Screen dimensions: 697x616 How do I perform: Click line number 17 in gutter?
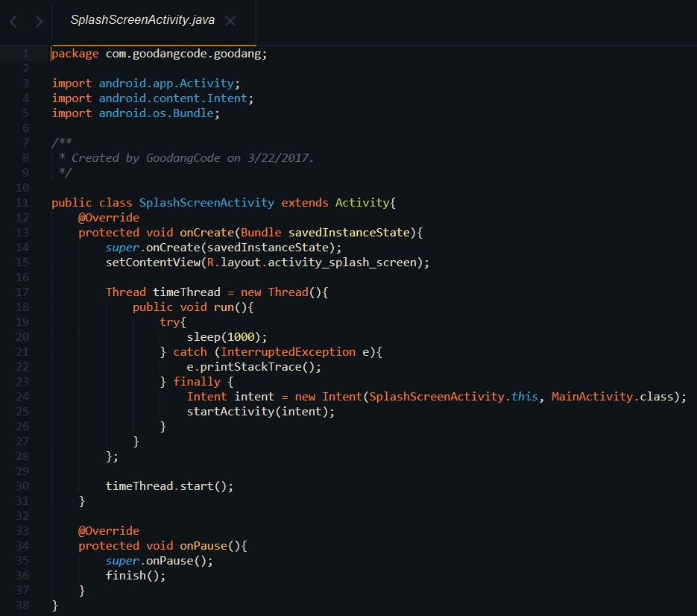click(x=22, y=292)
